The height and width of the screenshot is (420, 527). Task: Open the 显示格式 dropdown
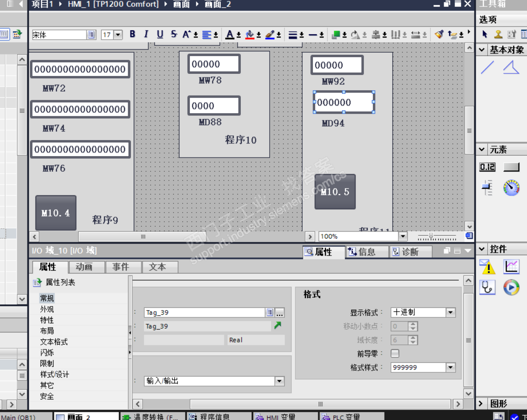[x=451, y=312]
